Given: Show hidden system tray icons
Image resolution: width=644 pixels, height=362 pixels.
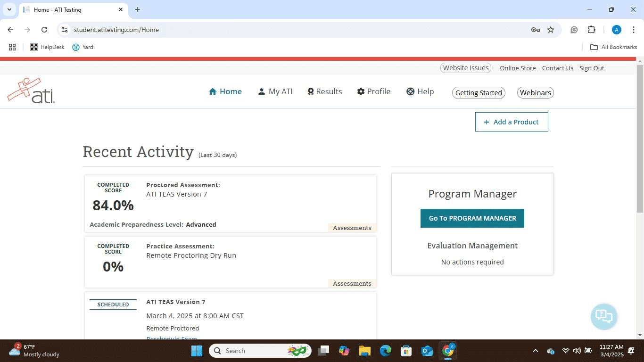Looking at the screenshot, I should click(x=535, y=351).
